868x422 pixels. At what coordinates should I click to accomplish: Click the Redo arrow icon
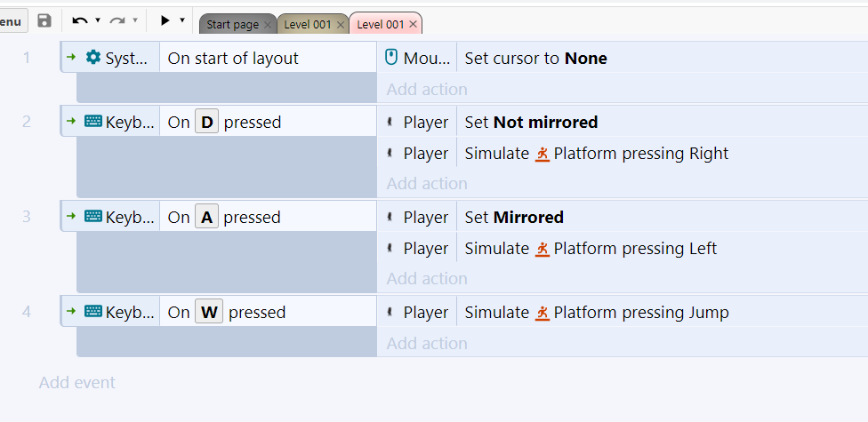click(x=117, y=21)
